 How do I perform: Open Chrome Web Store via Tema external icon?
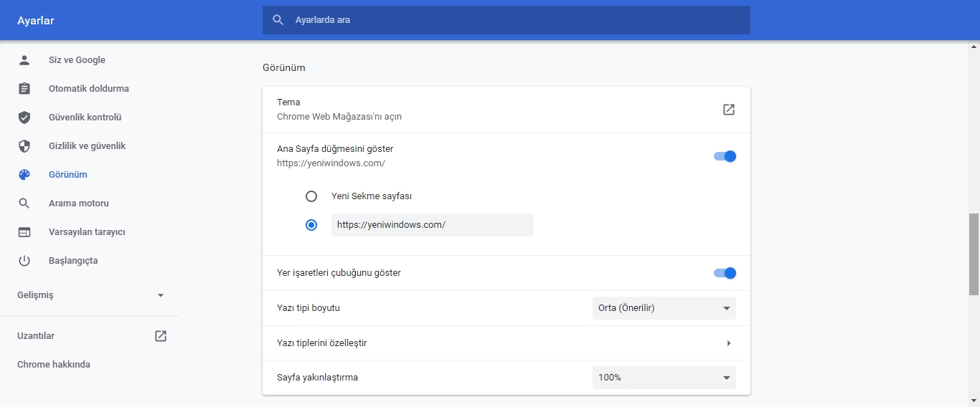728,110
